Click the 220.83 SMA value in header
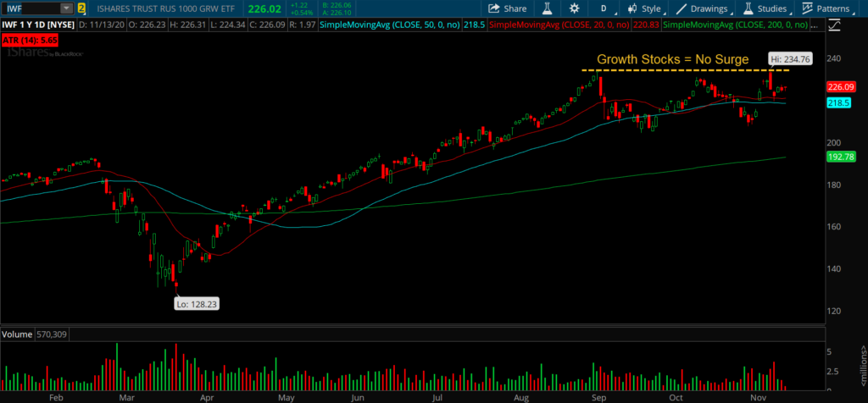 (x=648, y=25)
